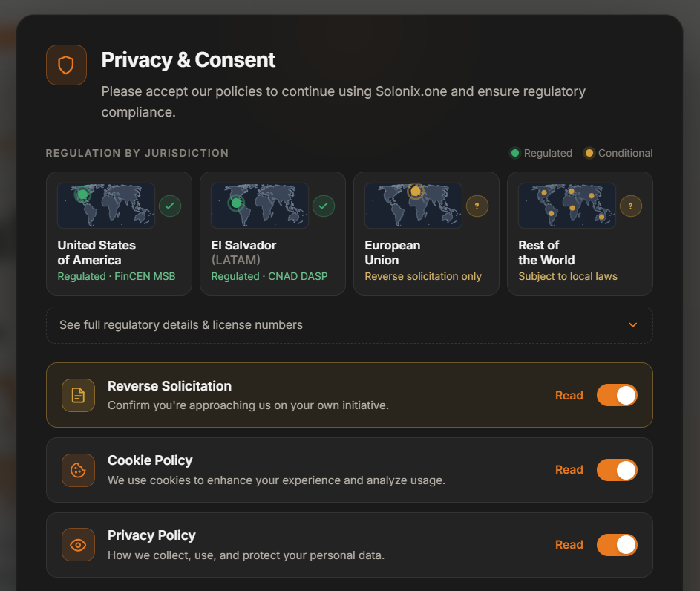
Task: Click the '(LATAM)' label under El Salvador
Action: tap(236, 261)
